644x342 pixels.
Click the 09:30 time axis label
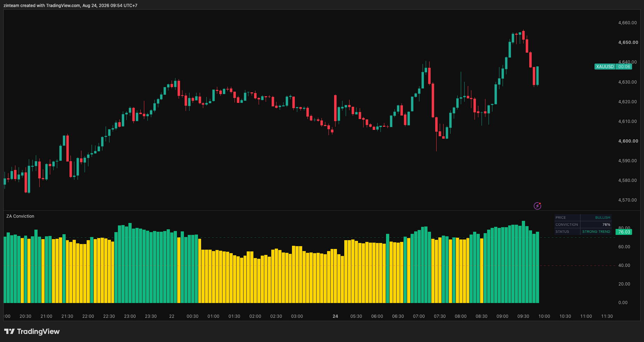point(523,316)
